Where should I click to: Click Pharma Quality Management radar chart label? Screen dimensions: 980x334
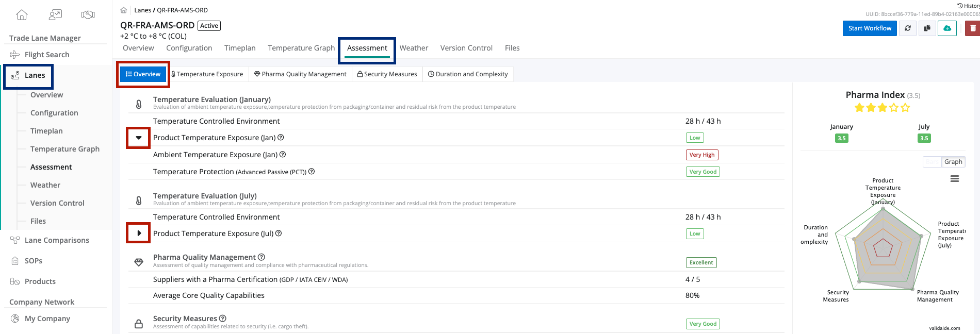point(938,296)
